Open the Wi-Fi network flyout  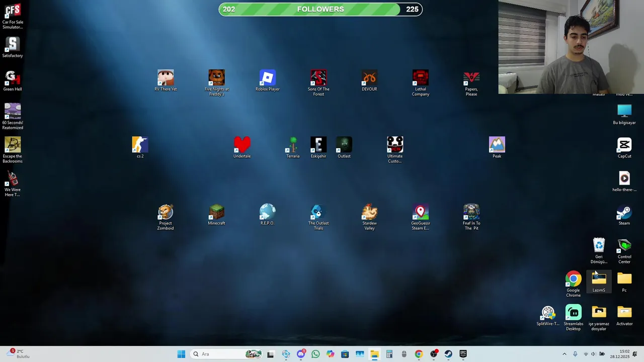586,354
